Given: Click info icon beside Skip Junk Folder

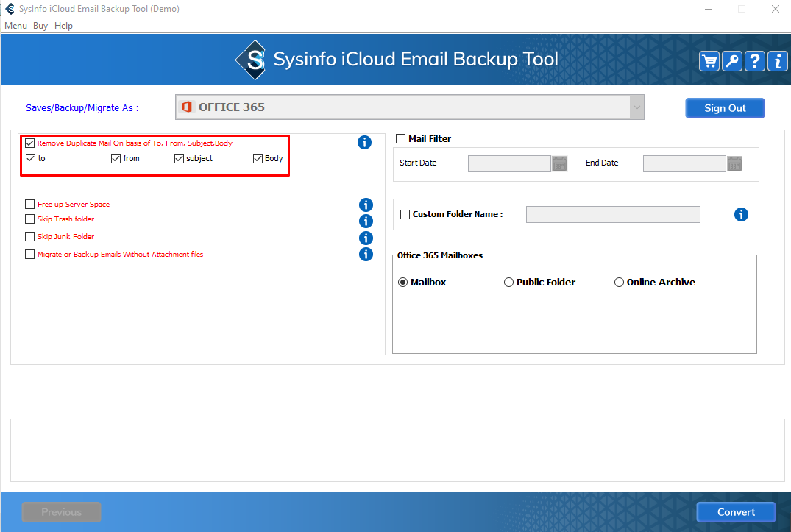Looking at the screenshot, I should tap(366, 238).
